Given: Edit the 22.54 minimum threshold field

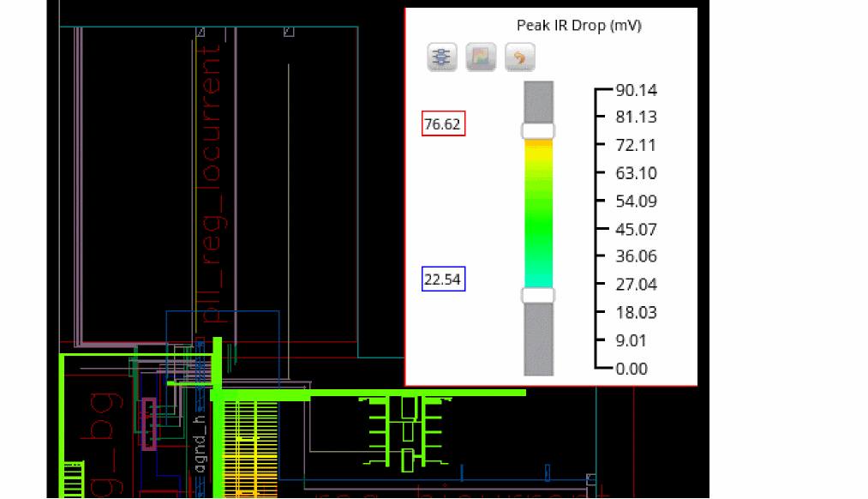Looking at the screenshot, I should 443,280.
